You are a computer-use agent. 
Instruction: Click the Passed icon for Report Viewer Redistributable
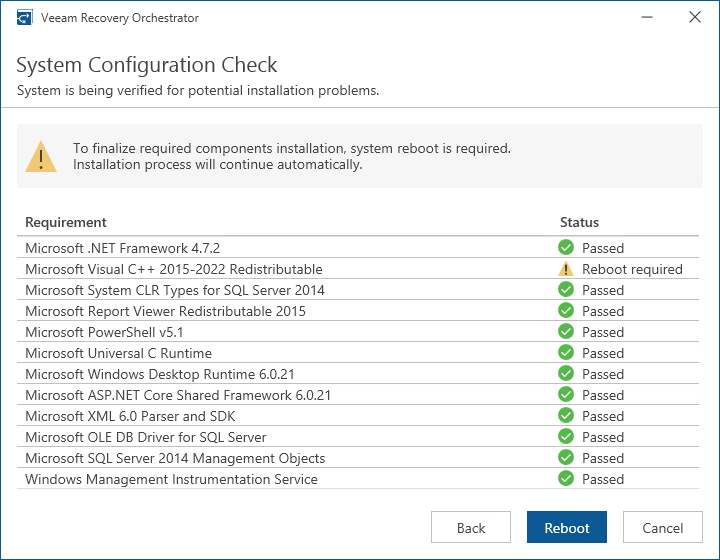566,311
